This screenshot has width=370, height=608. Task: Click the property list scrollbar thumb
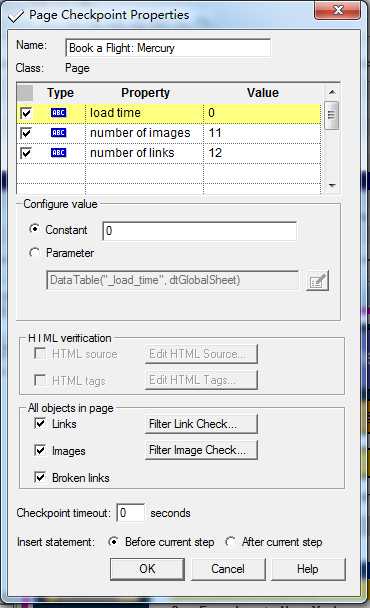point(332,114)
